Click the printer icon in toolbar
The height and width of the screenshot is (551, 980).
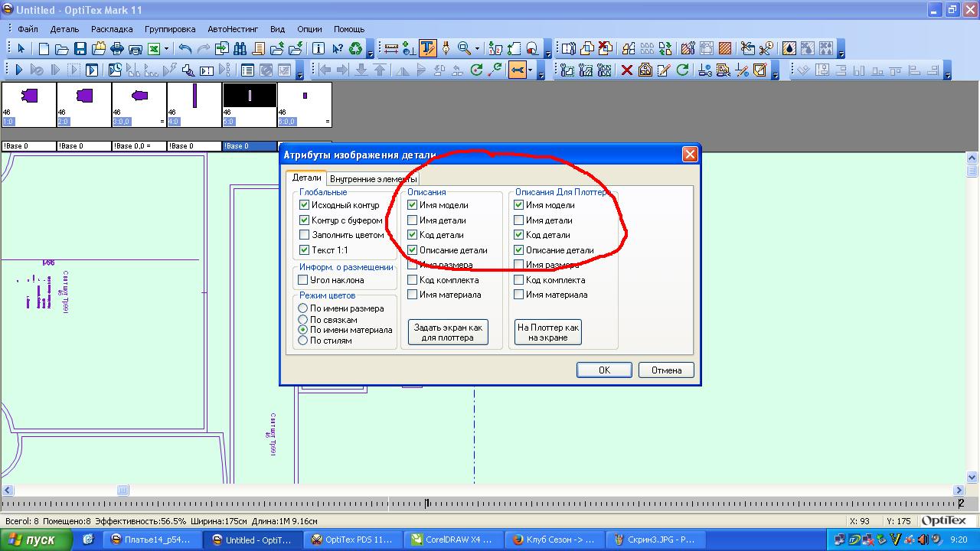[117, 49]
